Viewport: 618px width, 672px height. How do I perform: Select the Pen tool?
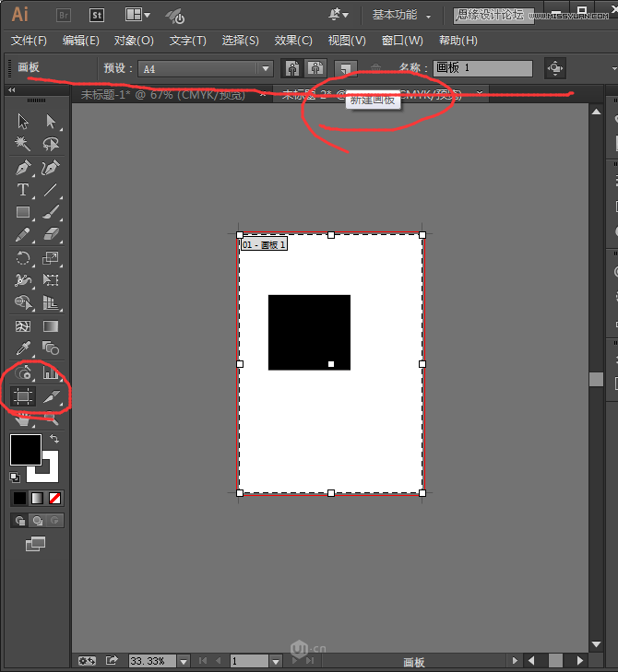23,168
